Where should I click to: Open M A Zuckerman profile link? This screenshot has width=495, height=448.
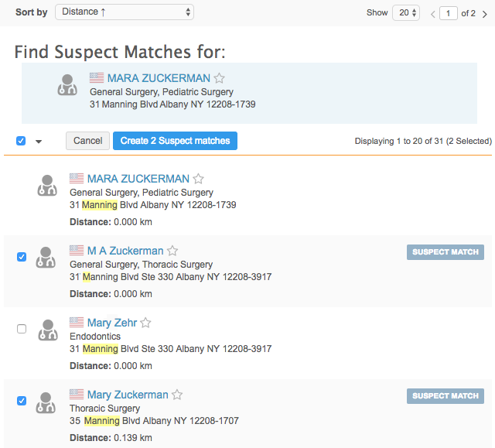tap(125, 251)
